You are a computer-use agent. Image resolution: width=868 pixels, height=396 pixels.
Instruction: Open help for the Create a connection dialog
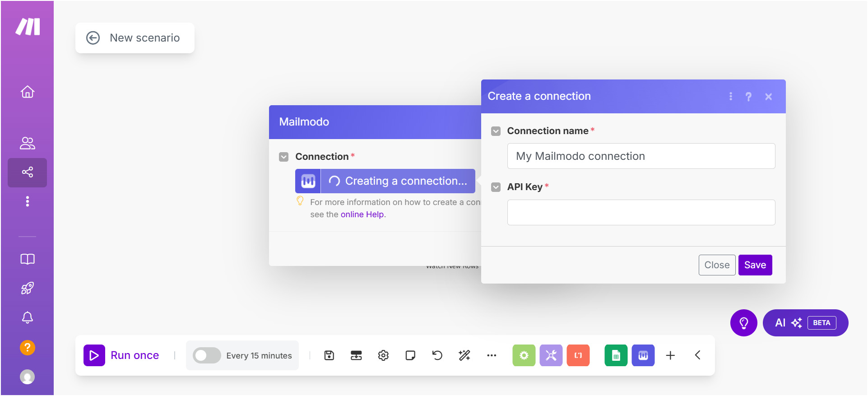pos(748,97)
